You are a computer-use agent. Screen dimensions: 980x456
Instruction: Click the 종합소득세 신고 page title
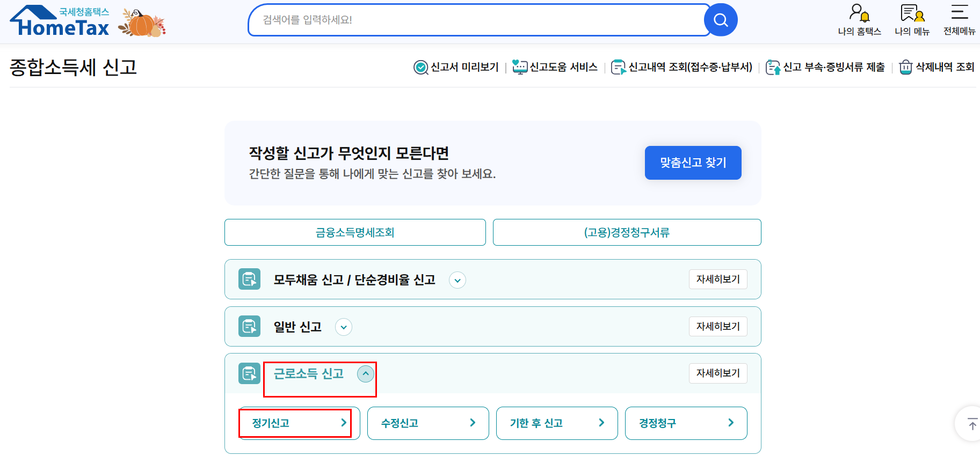coord(74,67)
